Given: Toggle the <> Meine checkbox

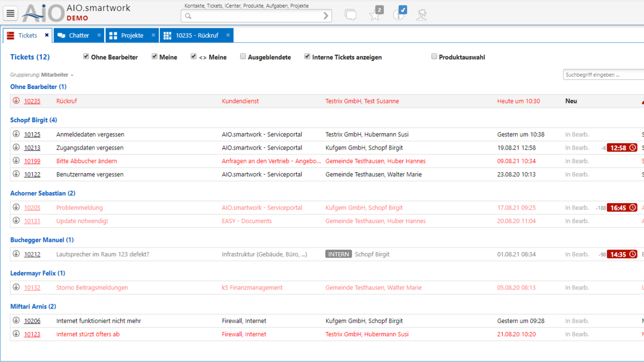Looking at the screenshot, I should tap(194, 56).
